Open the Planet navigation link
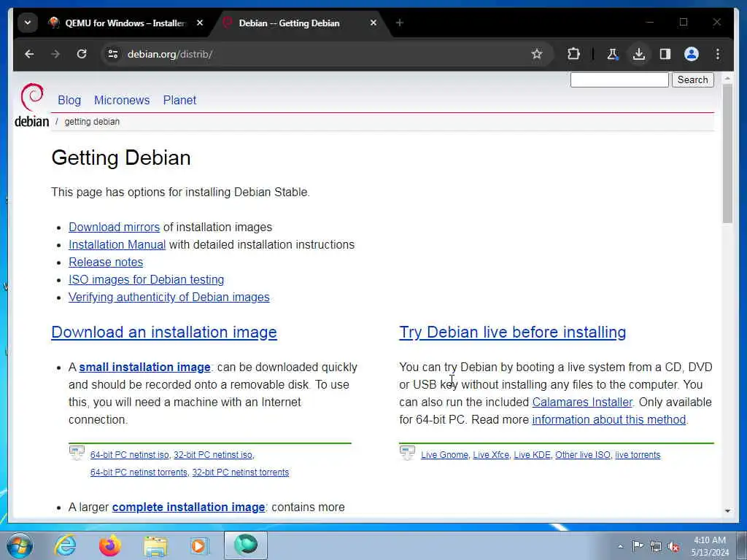 point(179,100)
